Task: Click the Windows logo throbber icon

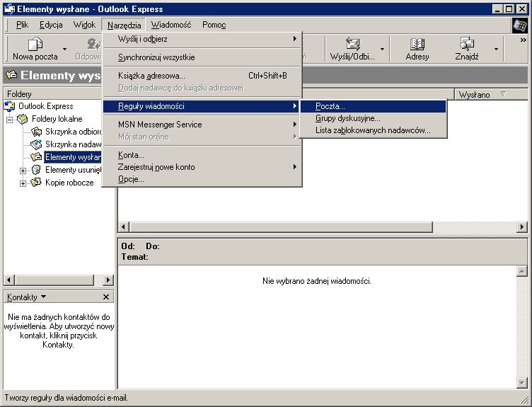Action: pos(519,25)
